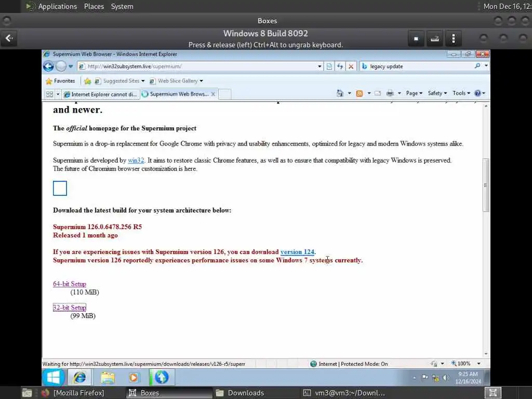
Task: Go back in Boxes with the arrow button
Action: coord(9,38)
